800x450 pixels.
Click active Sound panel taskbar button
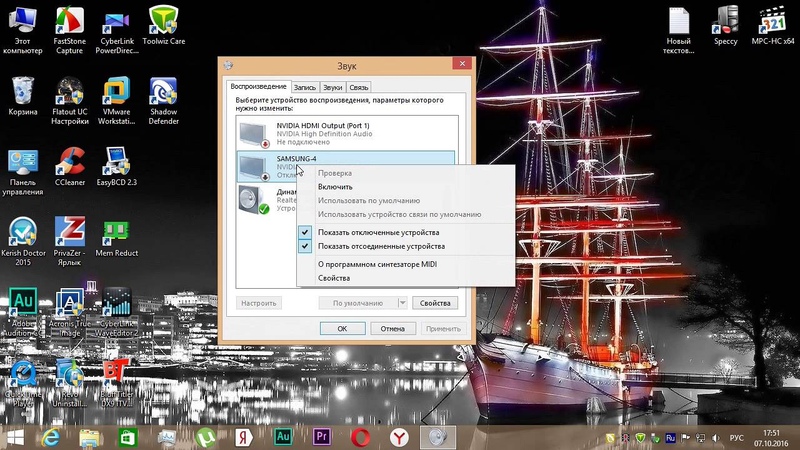coord(438,437)
